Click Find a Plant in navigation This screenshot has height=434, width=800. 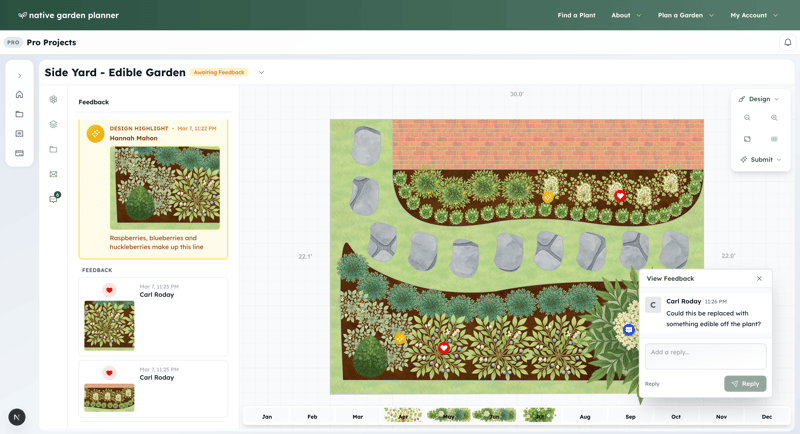[x=576, y=15]
